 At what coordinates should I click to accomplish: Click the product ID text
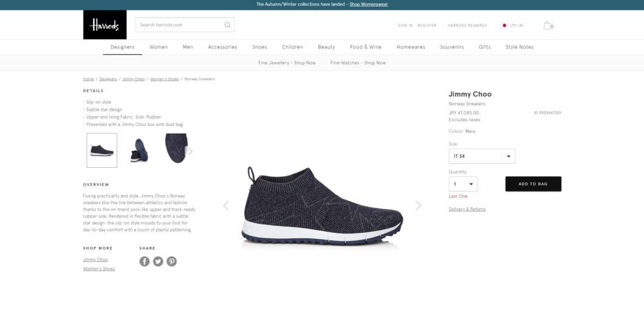pyautogui.click(x=547, y=113)
